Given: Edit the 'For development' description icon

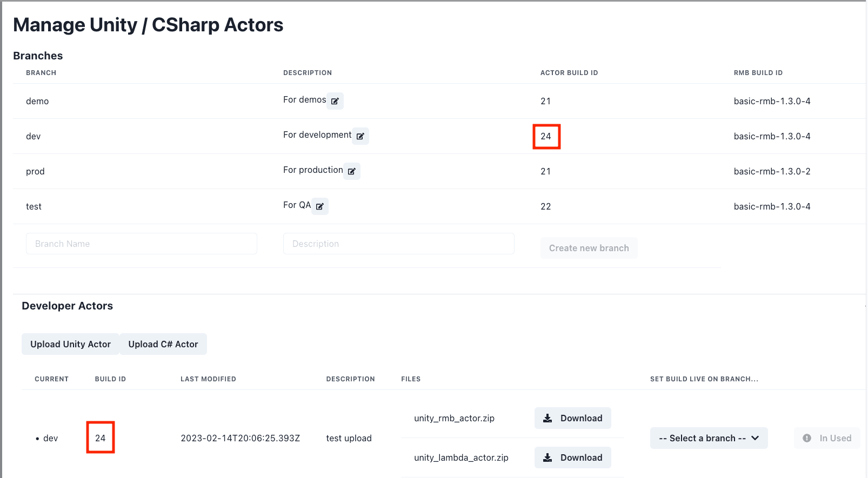Looking at the screenshot, I should tap(360, 136).
